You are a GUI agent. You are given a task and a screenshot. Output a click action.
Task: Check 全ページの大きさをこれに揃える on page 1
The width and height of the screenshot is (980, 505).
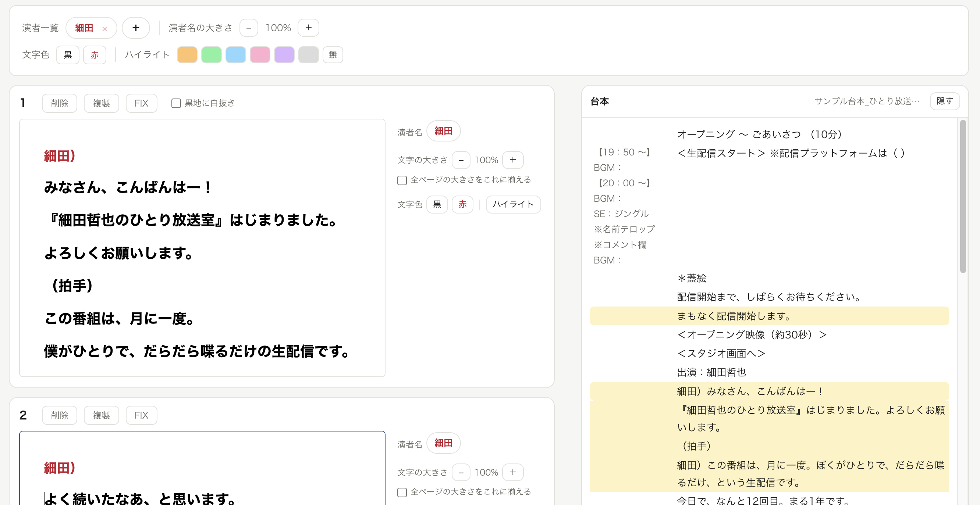point(402,180)
